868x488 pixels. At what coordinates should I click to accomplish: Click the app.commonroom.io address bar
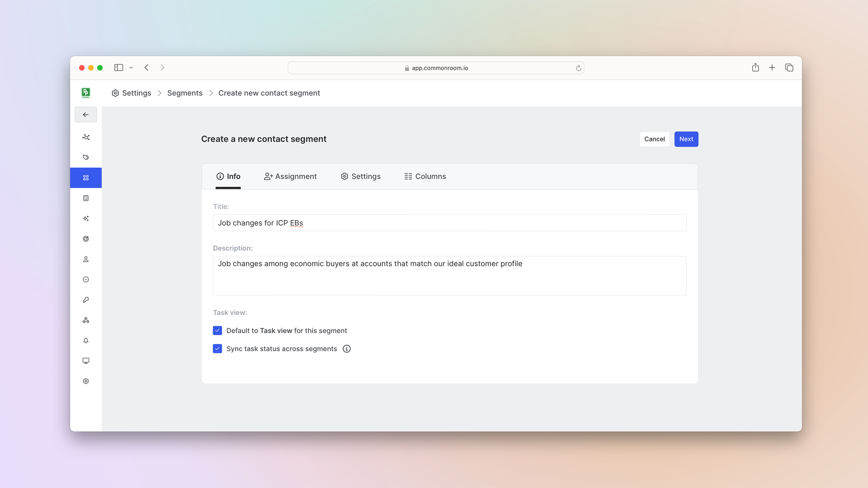436,68
